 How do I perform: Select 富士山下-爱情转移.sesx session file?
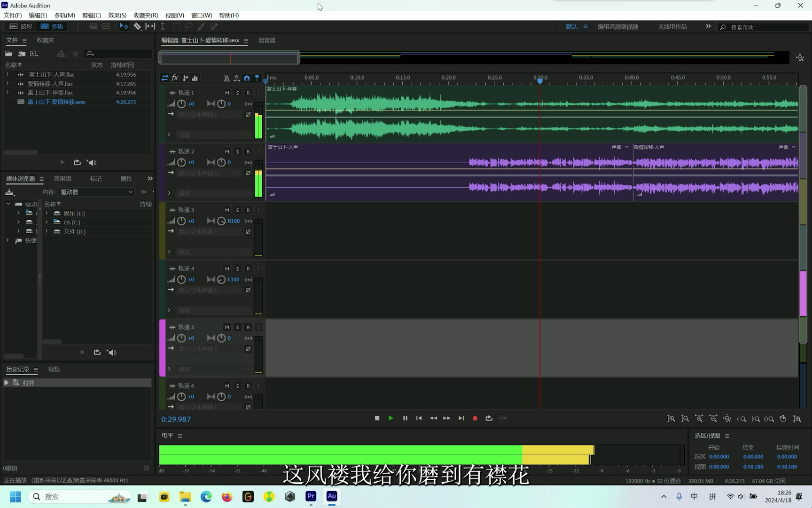56,102
